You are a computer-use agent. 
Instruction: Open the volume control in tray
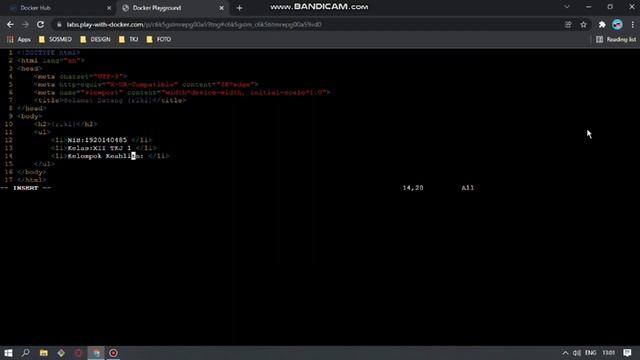click(x=577, y=353)
